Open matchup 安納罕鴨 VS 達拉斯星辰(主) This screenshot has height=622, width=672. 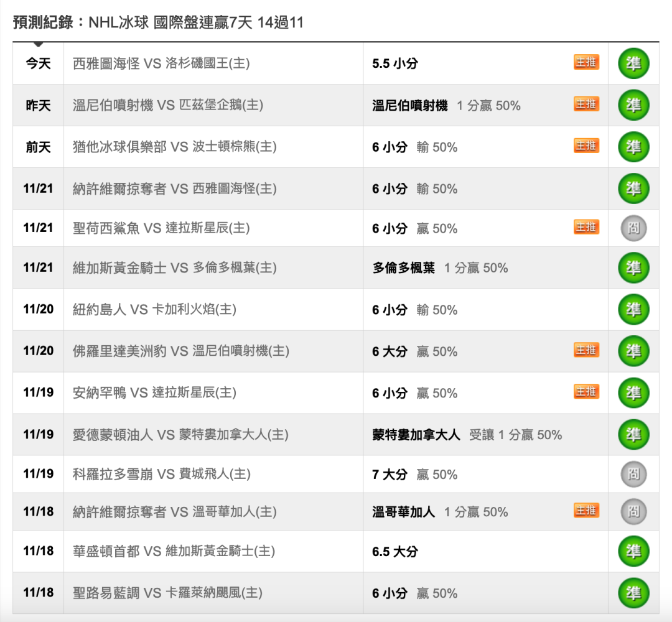(154, 392)
